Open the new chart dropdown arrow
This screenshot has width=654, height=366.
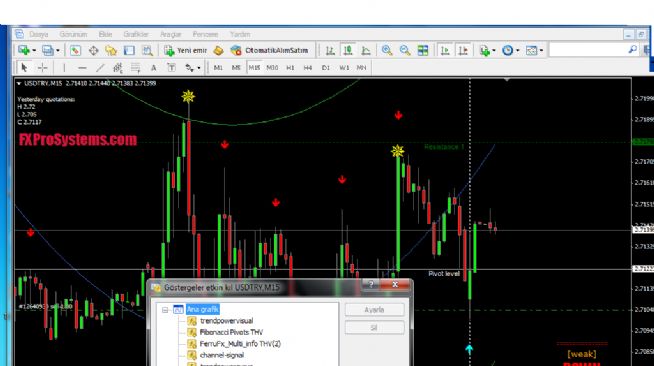click(x=34, y=50)
